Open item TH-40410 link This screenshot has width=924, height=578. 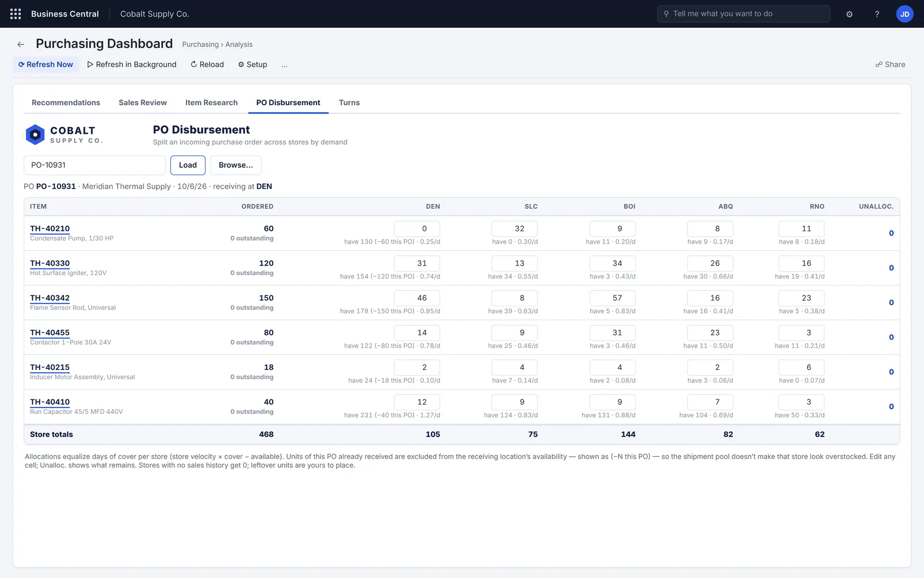(x=50, y=402)
